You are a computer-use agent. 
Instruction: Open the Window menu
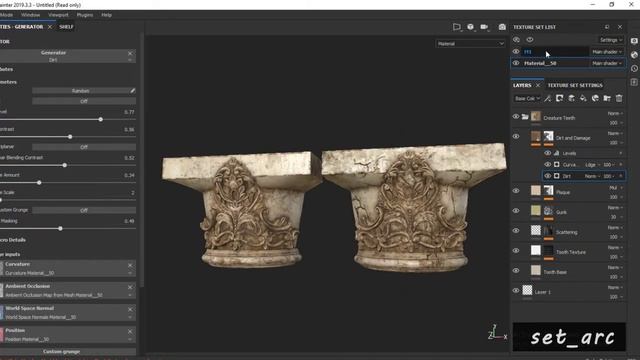tap(31, 15)
